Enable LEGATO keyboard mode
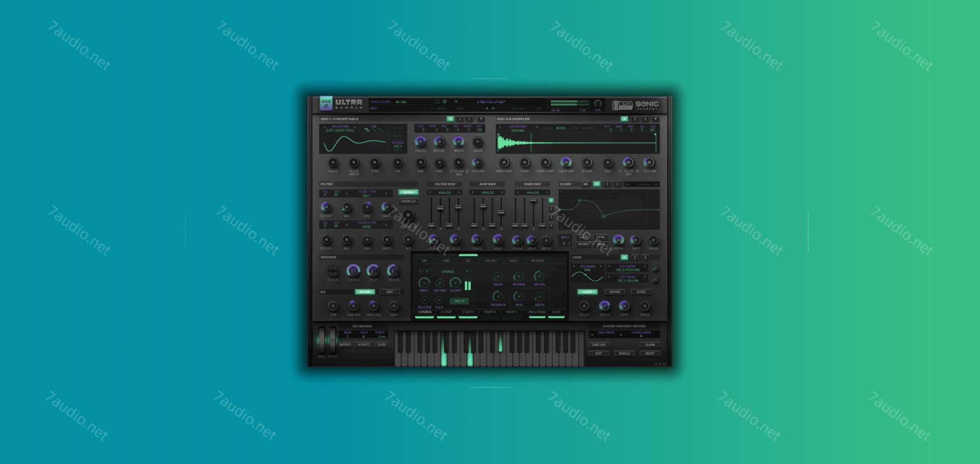The width and height of the screenshot is (980, 464). pyautogui.click(x=364, y=344)
